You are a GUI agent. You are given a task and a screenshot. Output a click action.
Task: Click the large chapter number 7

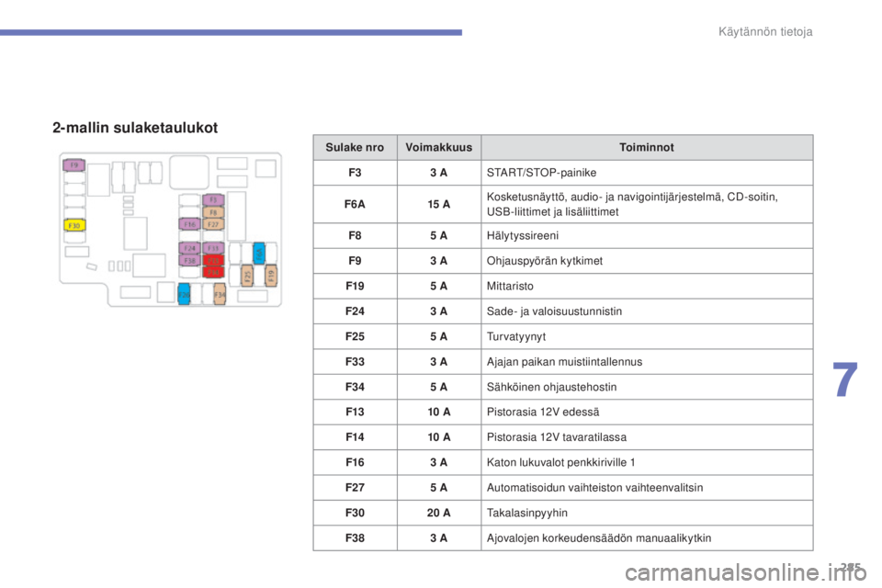point(845,380)
